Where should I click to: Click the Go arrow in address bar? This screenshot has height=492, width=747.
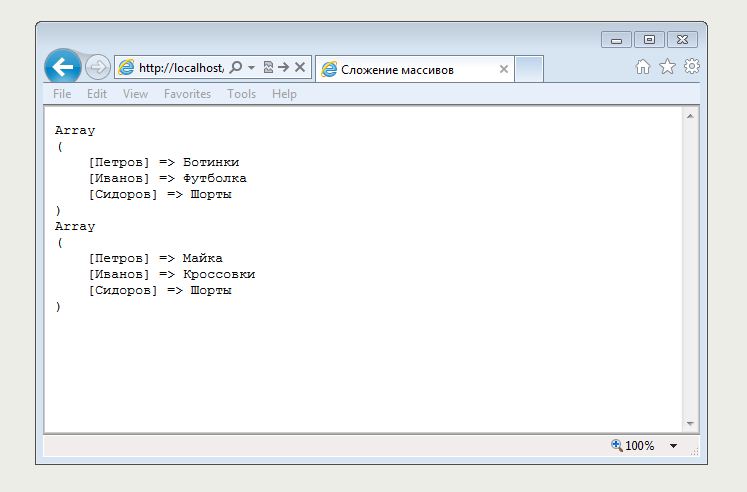(283, 67)
